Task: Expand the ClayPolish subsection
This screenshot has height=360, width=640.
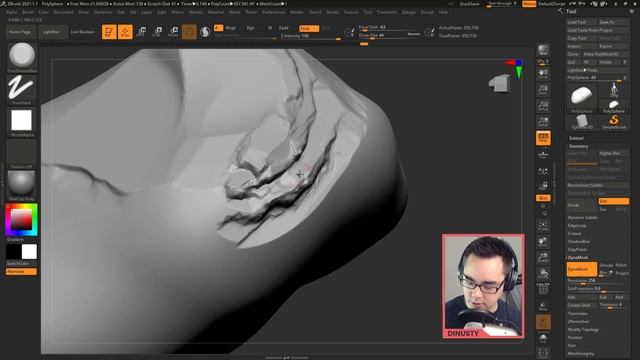Action: click(577, 249)
